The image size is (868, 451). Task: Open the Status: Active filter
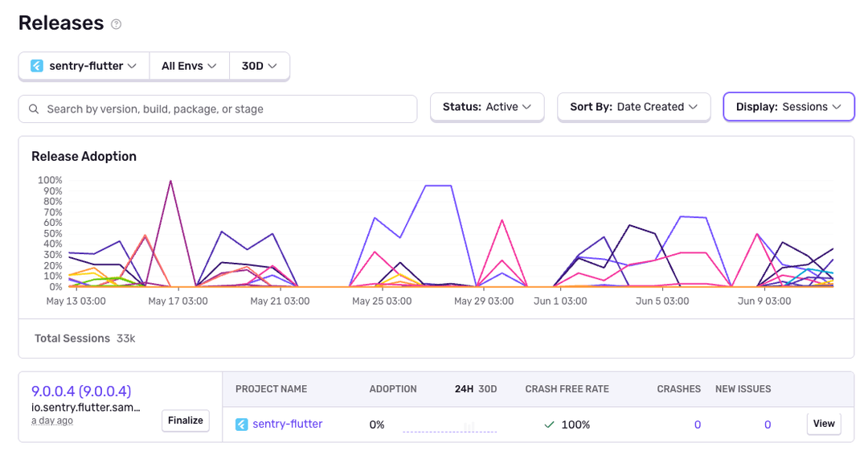pos(487,107)
